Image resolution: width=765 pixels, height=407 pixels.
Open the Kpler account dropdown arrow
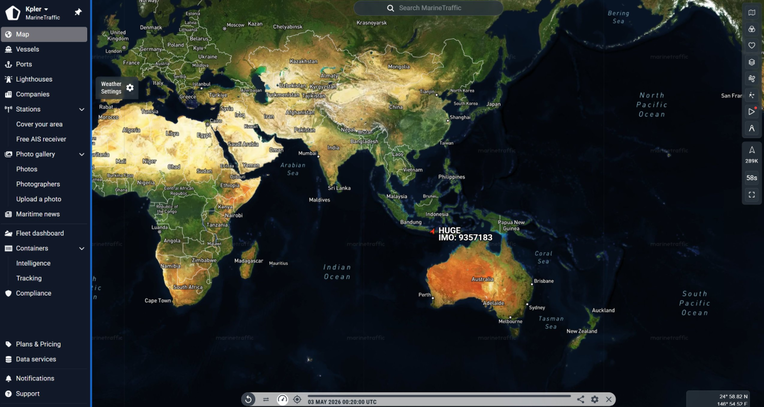46,9
